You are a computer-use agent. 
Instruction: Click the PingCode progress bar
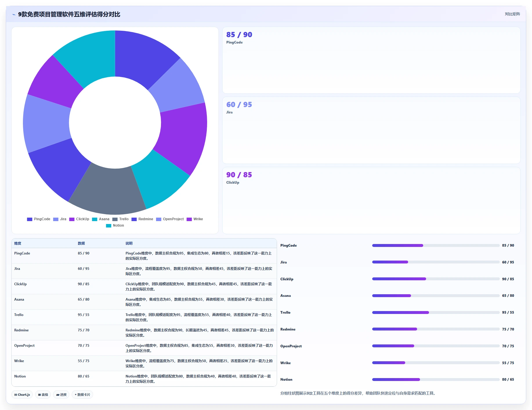tap(436, 245)
